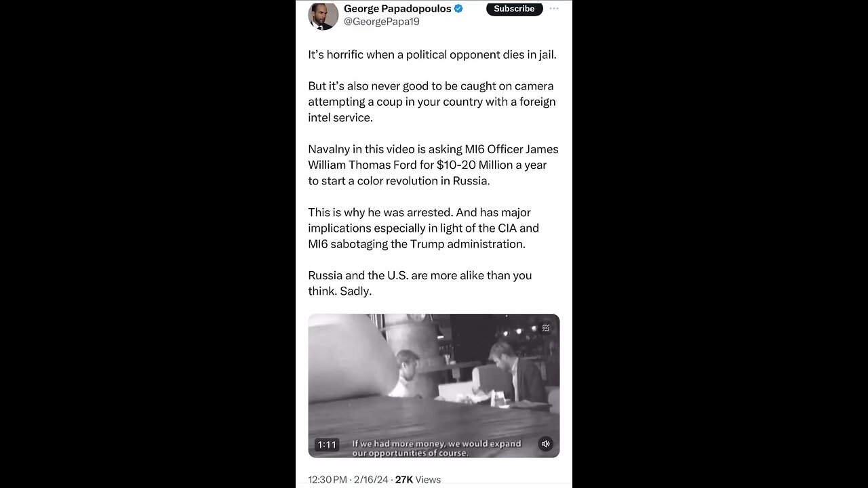Select the "It's horrific when" sentence
The image size is (868, 488).
coord(433,55)
